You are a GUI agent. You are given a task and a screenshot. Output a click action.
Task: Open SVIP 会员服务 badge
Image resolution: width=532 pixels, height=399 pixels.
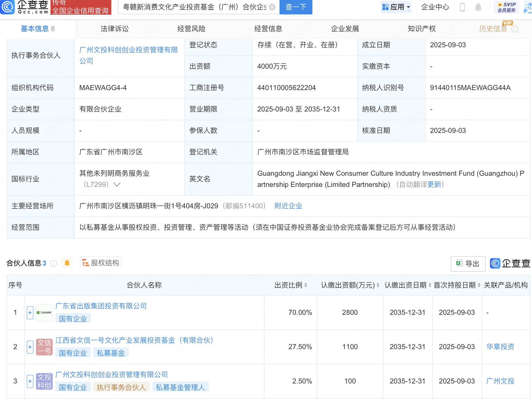[x=506, y=7]
